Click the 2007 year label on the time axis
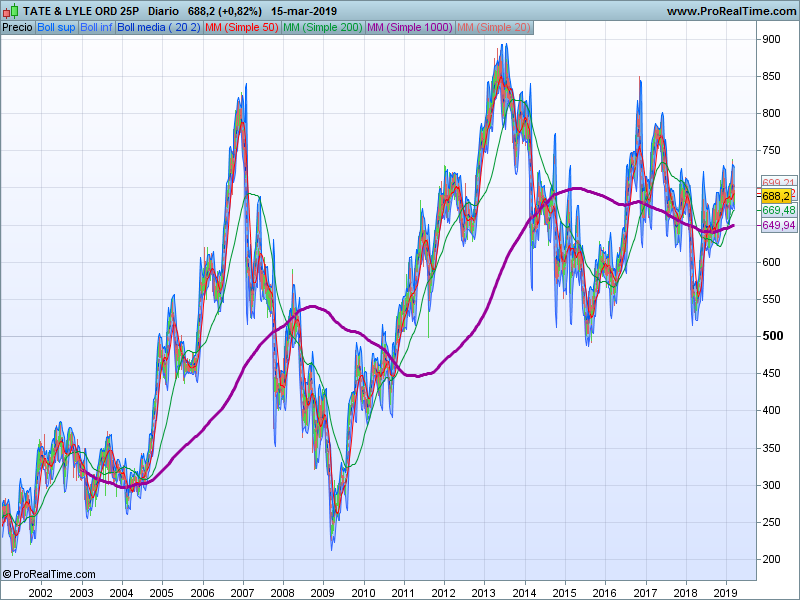 click(242, 593)
